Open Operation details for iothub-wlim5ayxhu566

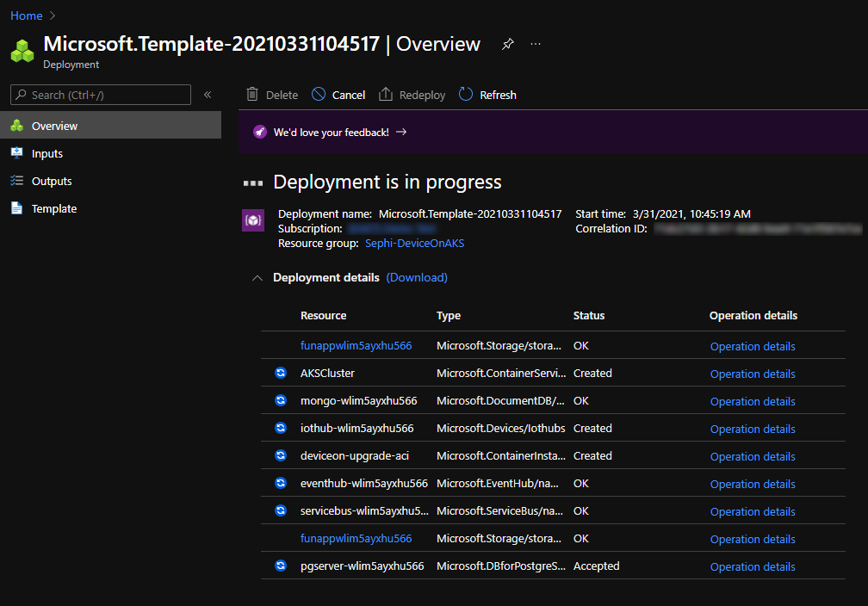click(x=753, y=429)
